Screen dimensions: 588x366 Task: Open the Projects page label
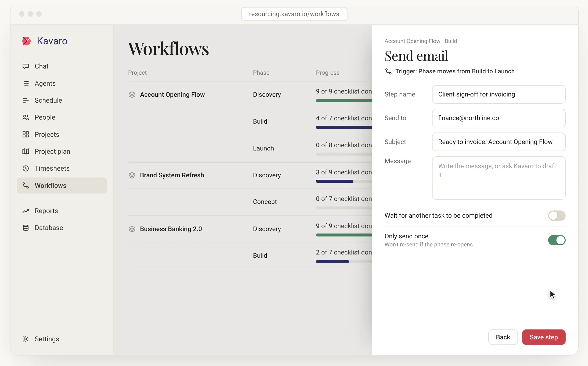pyautogui.click(x=47, y=134)
